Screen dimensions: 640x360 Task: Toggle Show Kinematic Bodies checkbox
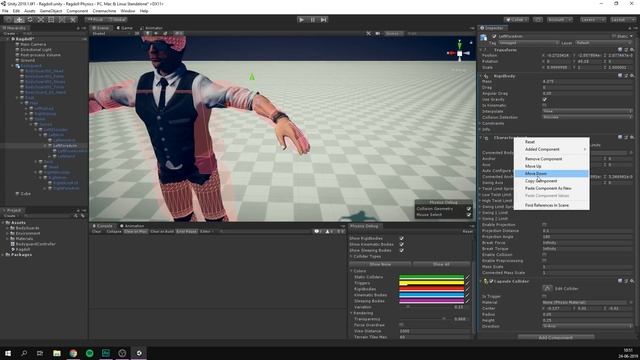click(x=402, y=244)
